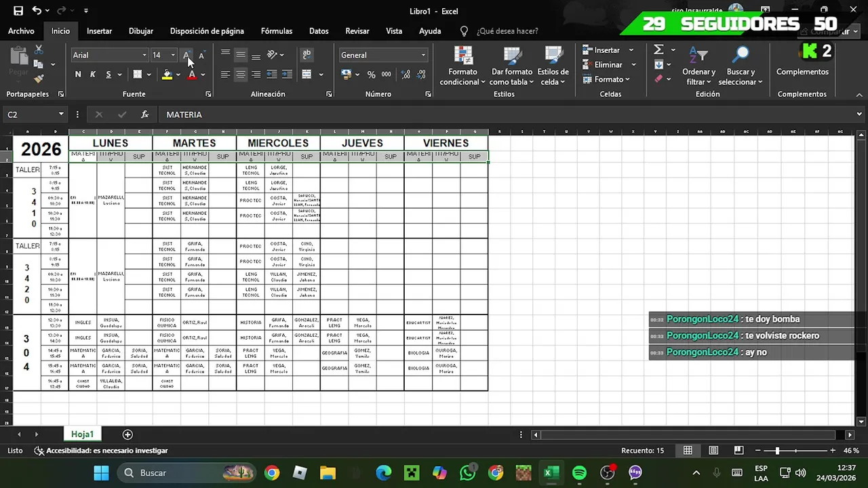Select the Hoja1 sheet tab
Image resolution: width=868 pixels, height=488 pixels.
[83, 434]
